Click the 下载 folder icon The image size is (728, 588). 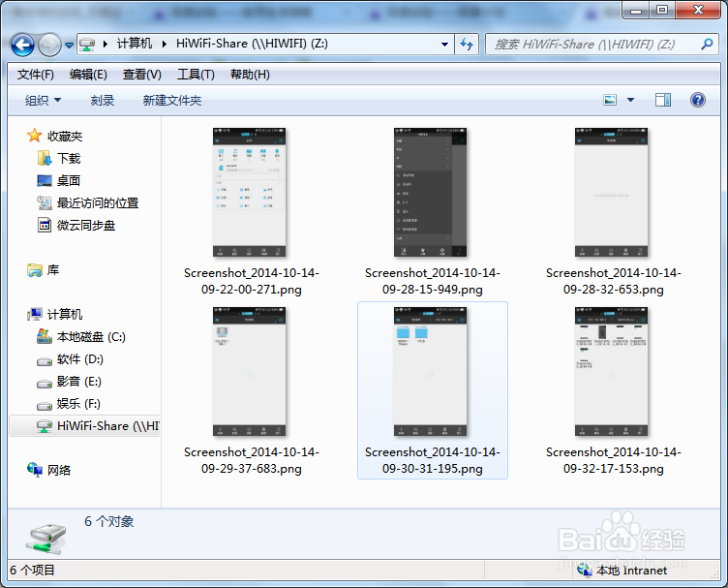[45, 158]
